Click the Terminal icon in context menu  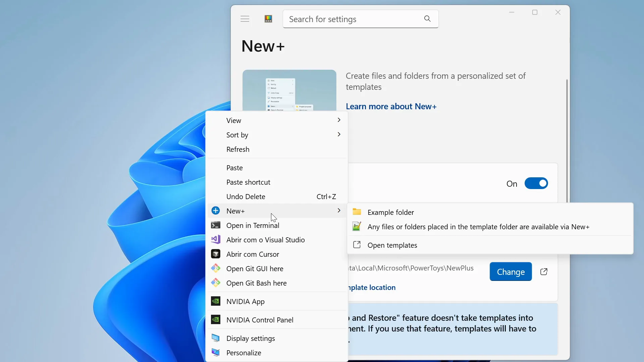coord(216,225)
